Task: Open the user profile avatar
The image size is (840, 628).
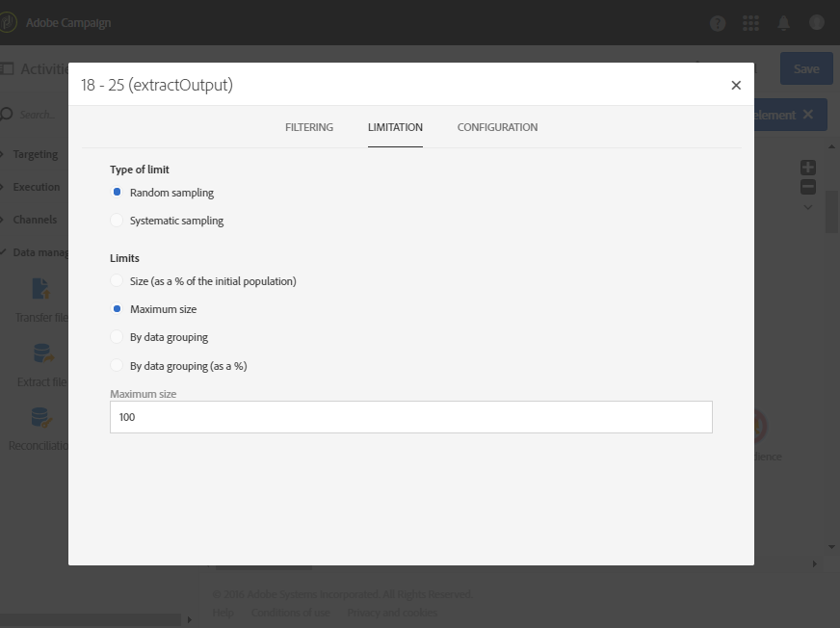Action: click(816, 22)
